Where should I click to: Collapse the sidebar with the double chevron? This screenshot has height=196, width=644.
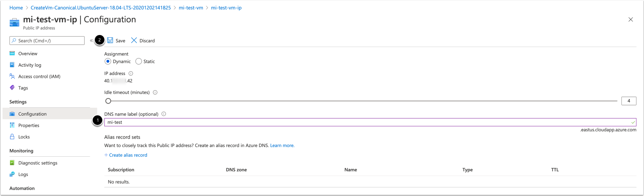click(91, 41)
